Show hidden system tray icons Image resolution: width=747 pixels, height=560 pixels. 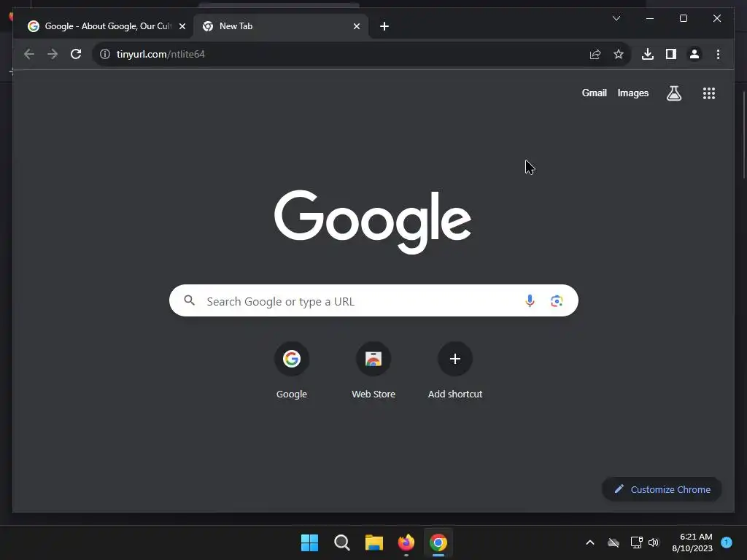[589, 542]
